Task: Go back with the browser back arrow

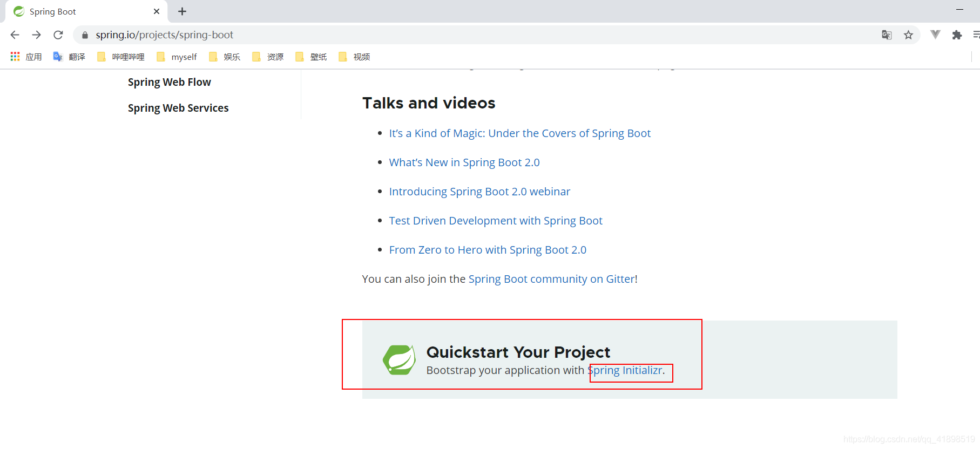Action: coord(15,35)
